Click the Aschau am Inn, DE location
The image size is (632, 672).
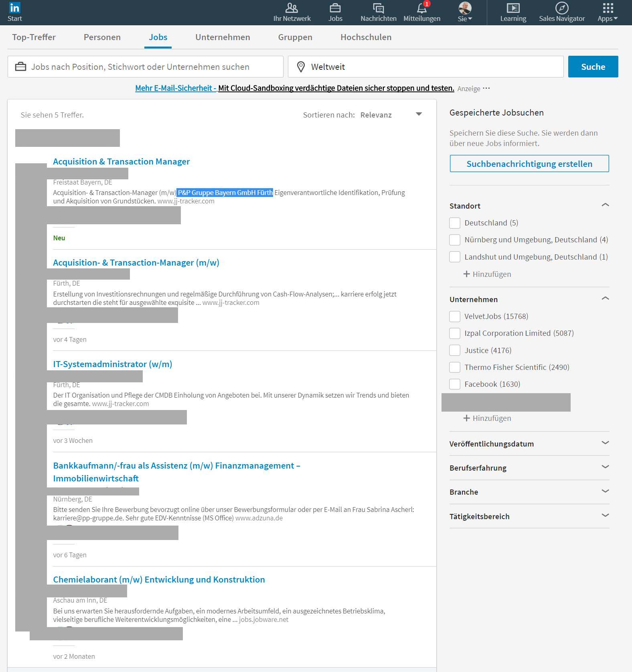tap(80, 600)
